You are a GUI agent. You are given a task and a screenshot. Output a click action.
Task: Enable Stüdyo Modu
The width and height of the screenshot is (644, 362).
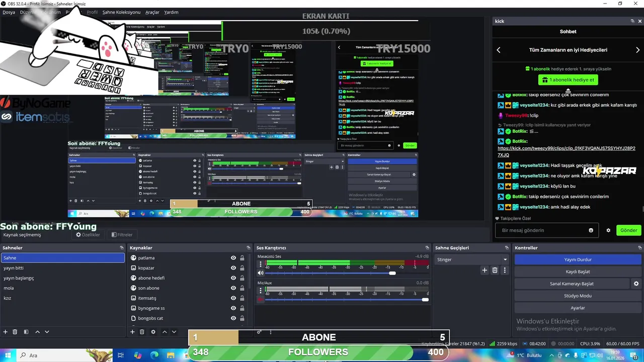[x=578, y=296]
